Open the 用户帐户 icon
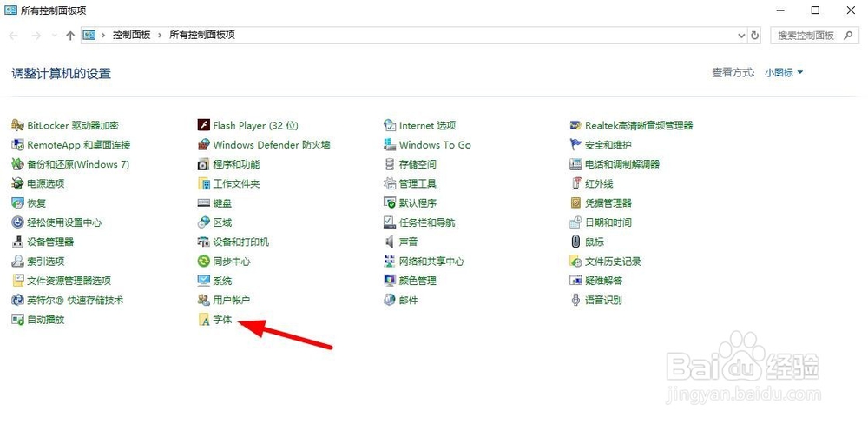The height and width of the screenshot is (424, 868). (x=204, y=301)
